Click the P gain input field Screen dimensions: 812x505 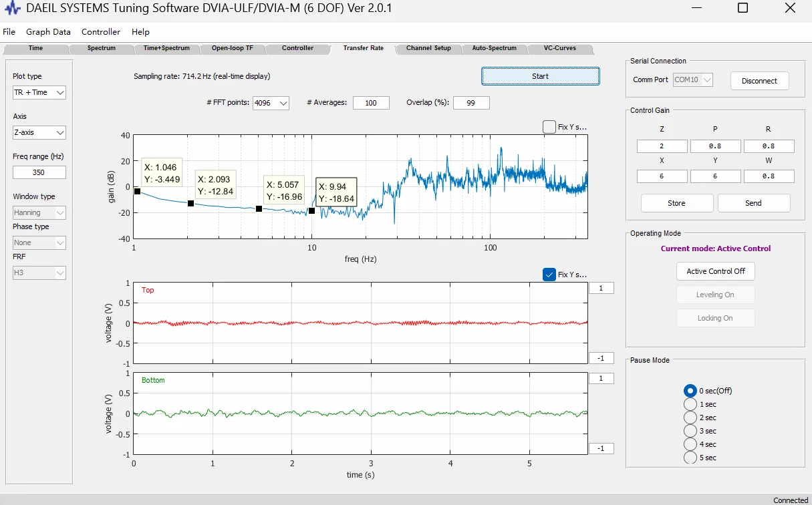715,146
